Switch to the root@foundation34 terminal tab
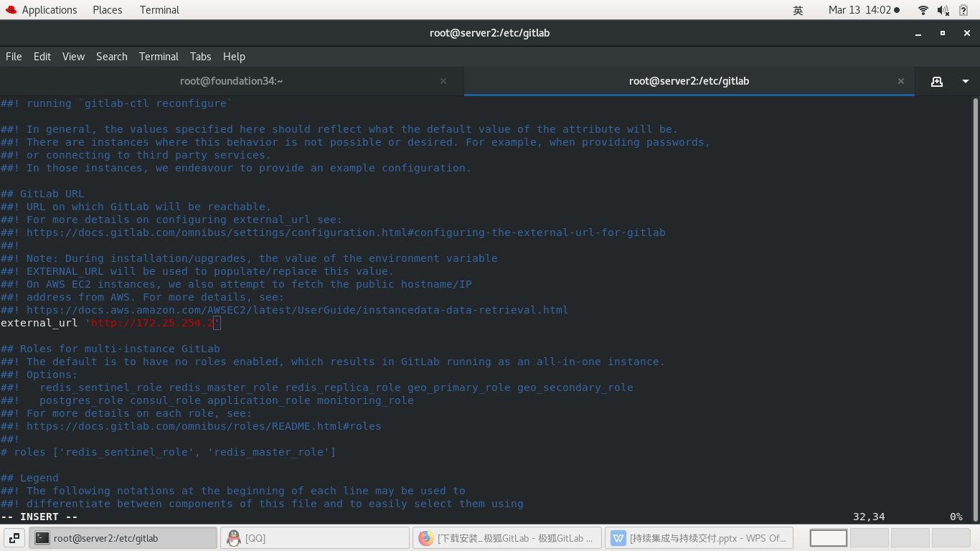 pos(231,81)
